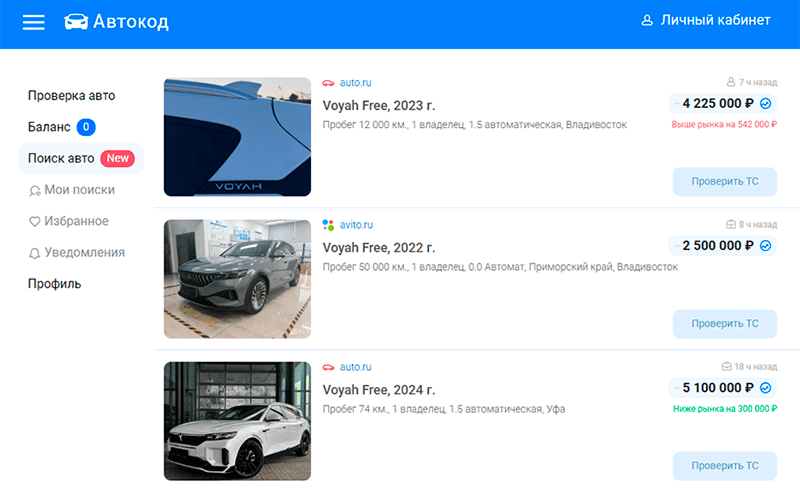Click the heart icon beside Избранное

click(34, 221)
